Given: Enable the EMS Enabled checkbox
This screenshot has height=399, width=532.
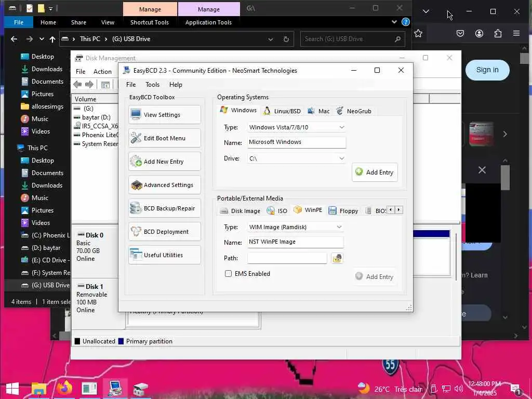Looking at the screenshot, I should pyautogui.click(x=229, y=273).
